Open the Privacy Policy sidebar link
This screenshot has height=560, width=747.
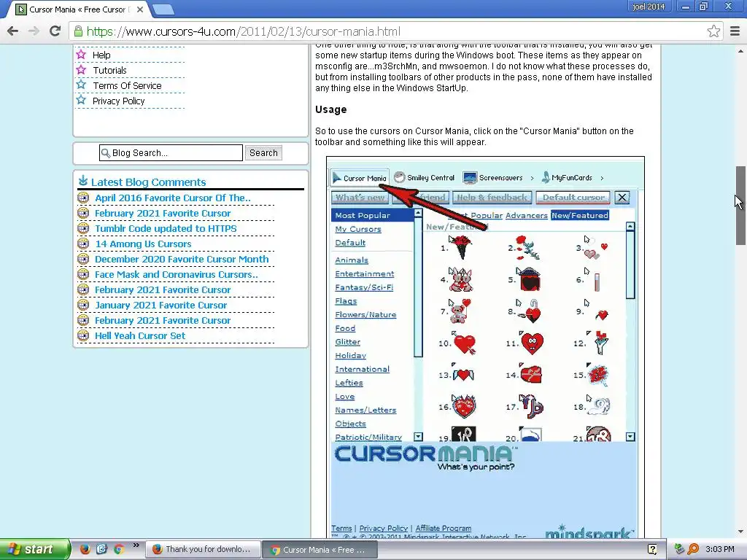[119, 101]
